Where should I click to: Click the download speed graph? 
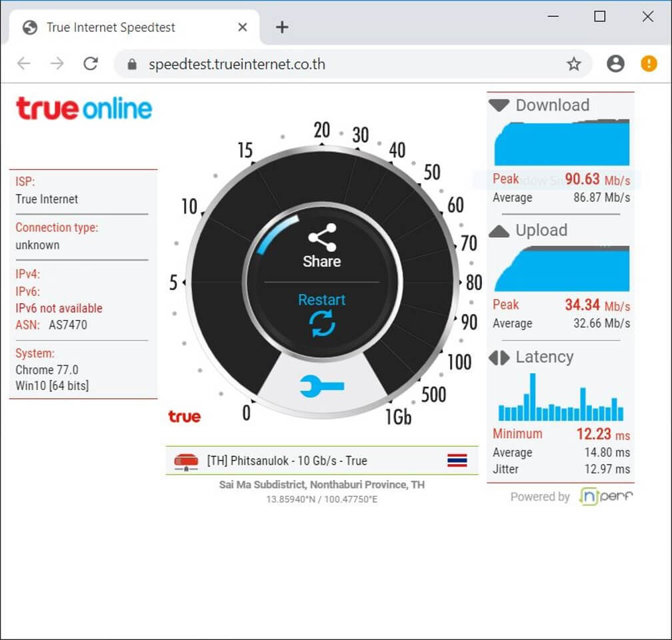point(562,143)
